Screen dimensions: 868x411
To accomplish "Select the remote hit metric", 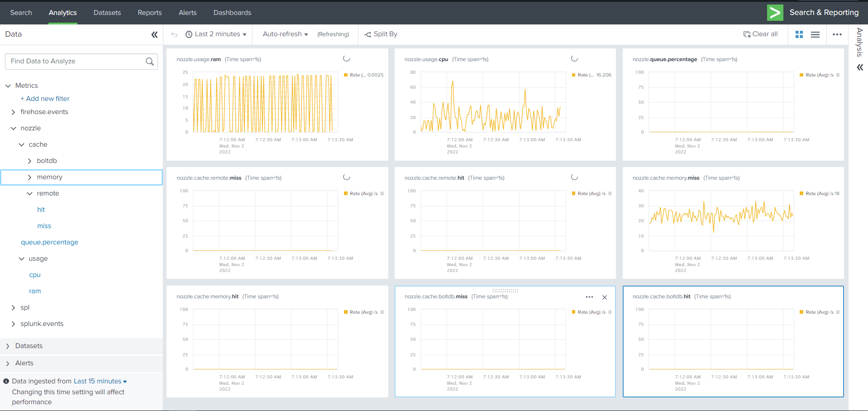I will [x=41, y=210].
